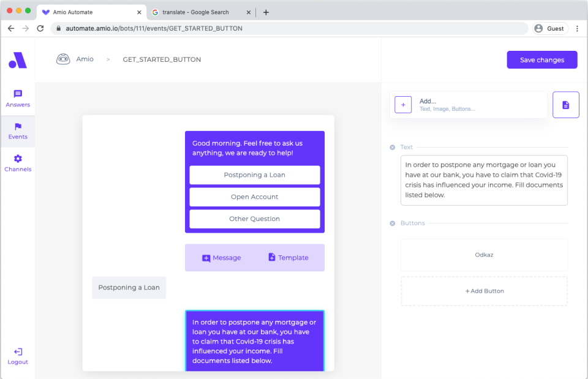This screenshot has width=588, height=379.
Task: Click the Save changes button
Action: pyautogui.click(x=541, y=59)
